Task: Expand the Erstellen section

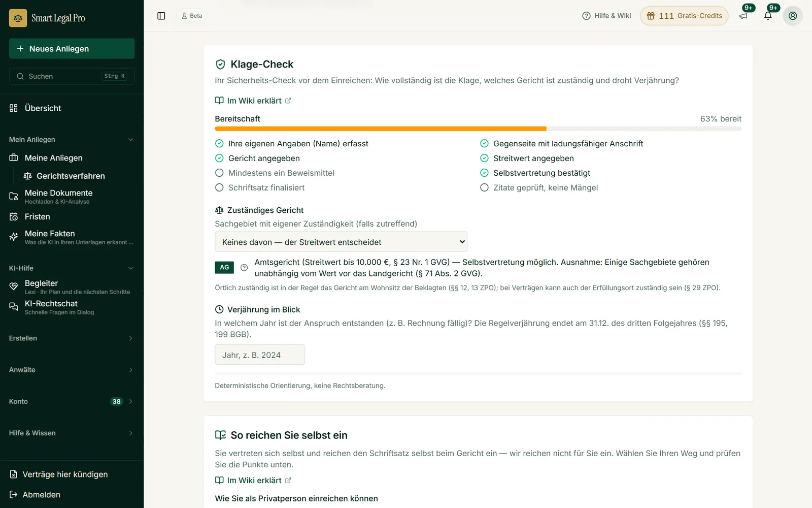Action: [72, 338]
